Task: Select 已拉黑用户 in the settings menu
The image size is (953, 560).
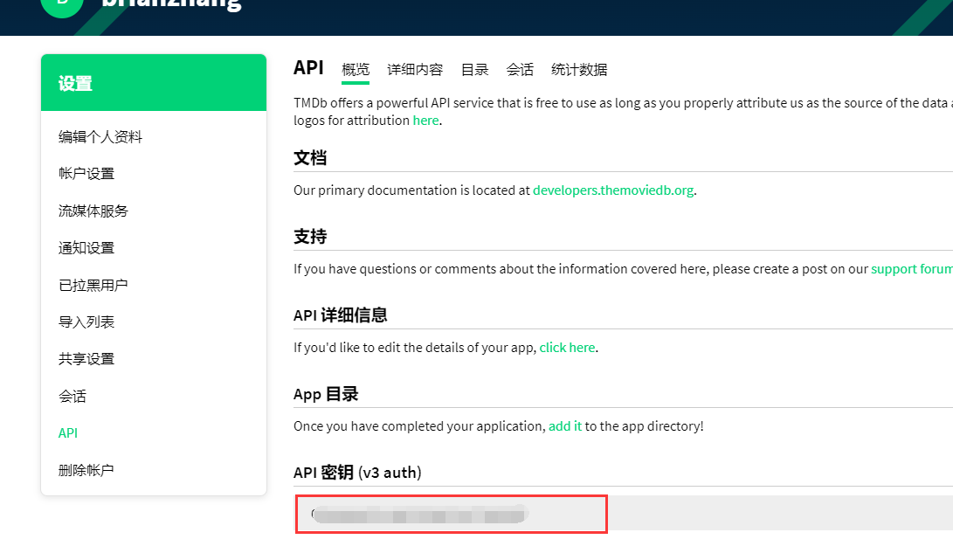Action: click(x=93, y=285)
